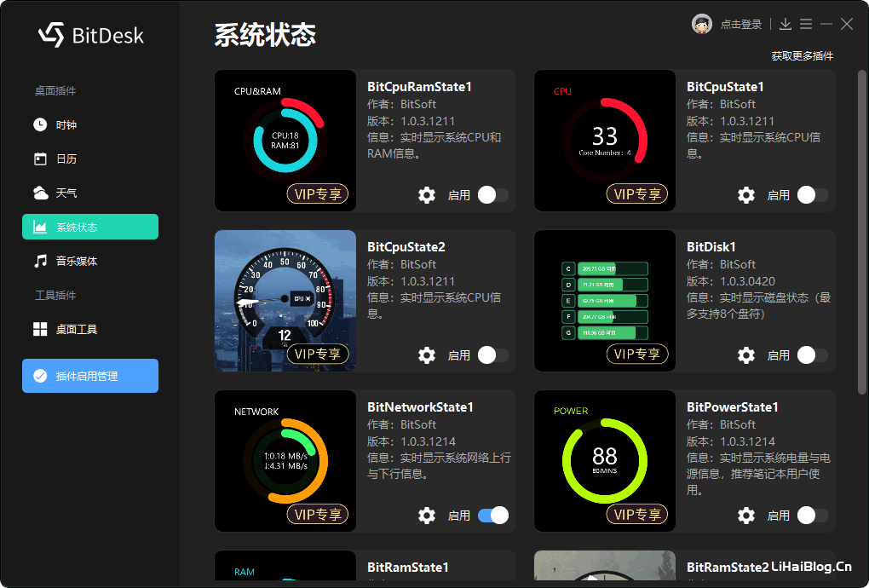Click the user avatar icon
This screenshot has width=869, height=588.
[702, 24]
